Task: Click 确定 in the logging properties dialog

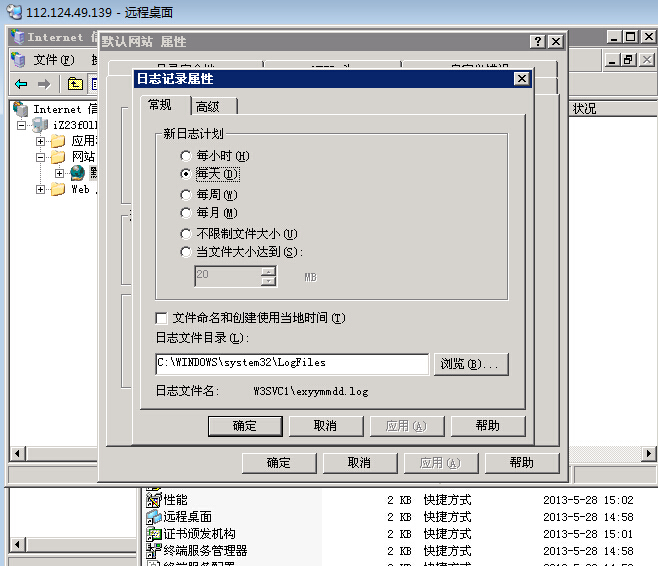Action: click(x=244, y=426)
